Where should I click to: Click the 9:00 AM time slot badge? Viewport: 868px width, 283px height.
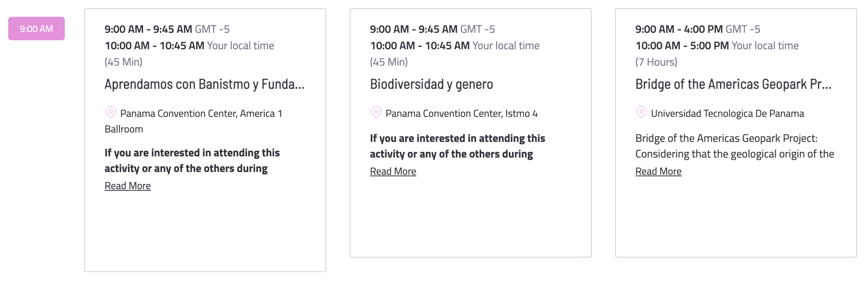pyautogui.click(x=36, y=29)
